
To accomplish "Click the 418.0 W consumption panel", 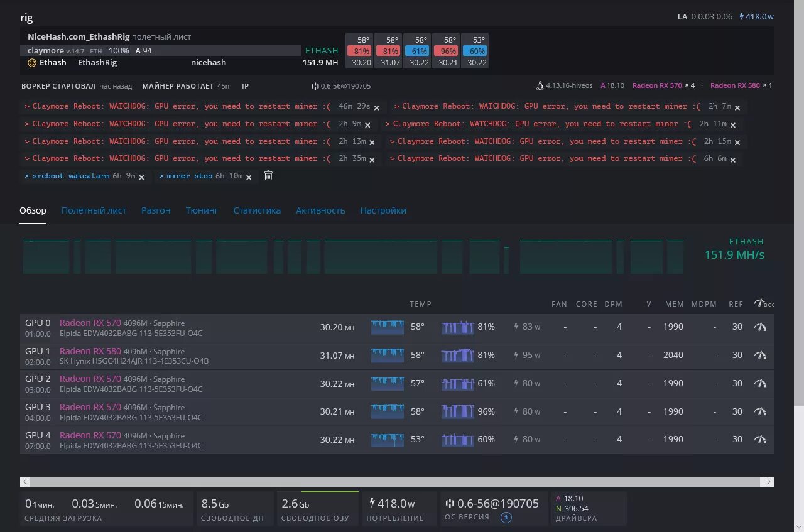I will (399, 509).
